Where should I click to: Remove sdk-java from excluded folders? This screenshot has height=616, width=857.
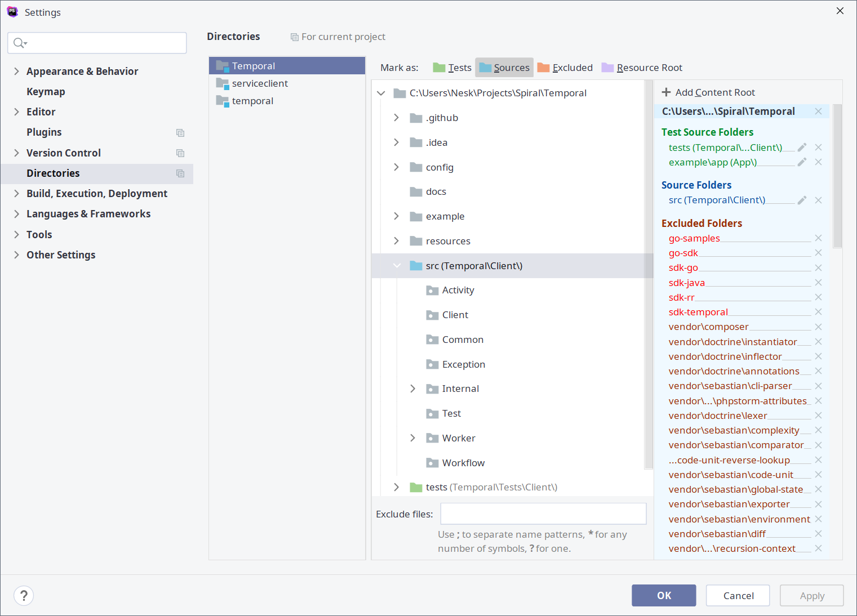click(x=818, y=283)
